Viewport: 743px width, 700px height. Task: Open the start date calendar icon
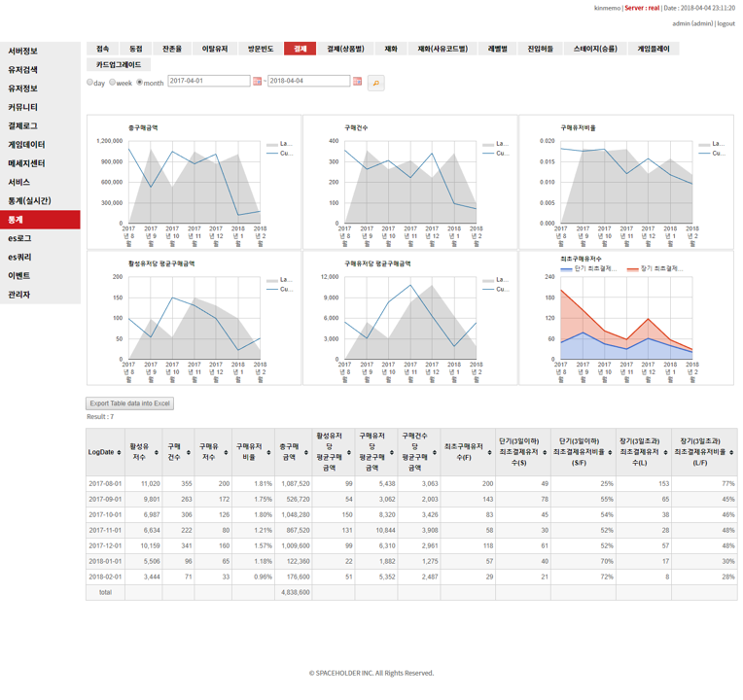click(x=258, y=82)
